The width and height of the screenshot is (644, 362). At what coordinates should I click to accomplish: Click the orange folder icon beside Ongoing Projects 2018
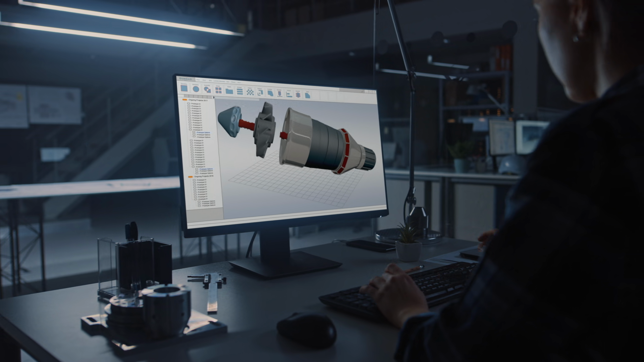(190, 177)
